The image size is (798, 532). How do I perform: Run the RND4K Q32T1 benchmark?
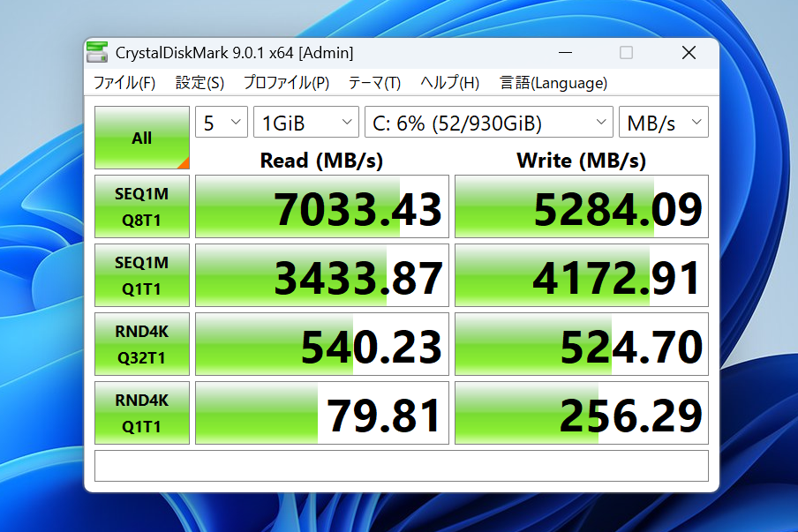point(141,344)
